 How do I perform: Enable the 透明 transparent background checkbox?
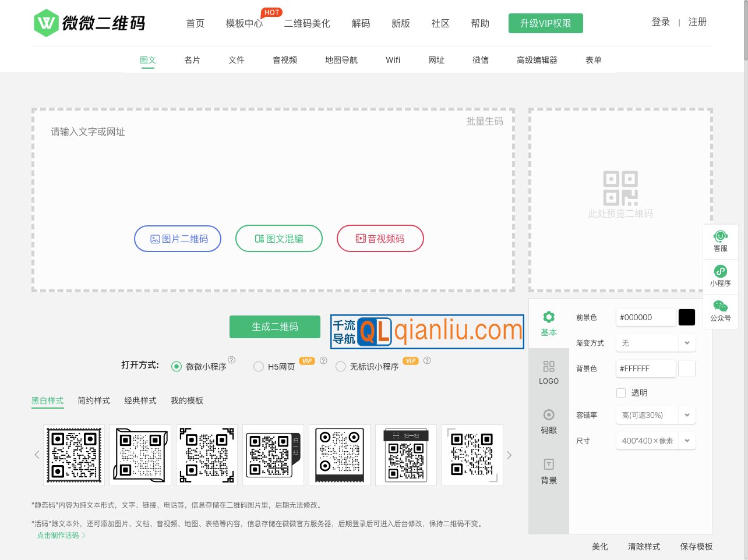[x=621, y=393]
